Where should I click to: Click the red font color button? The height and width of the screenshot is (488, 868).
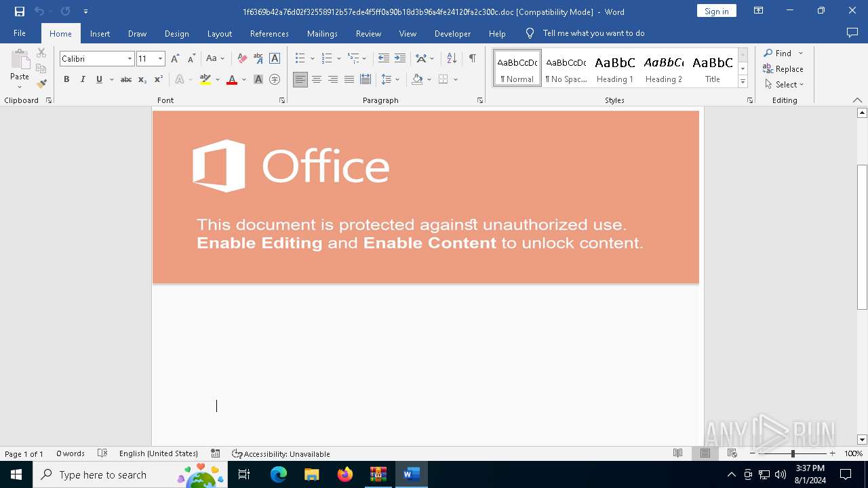coord(232,79)
